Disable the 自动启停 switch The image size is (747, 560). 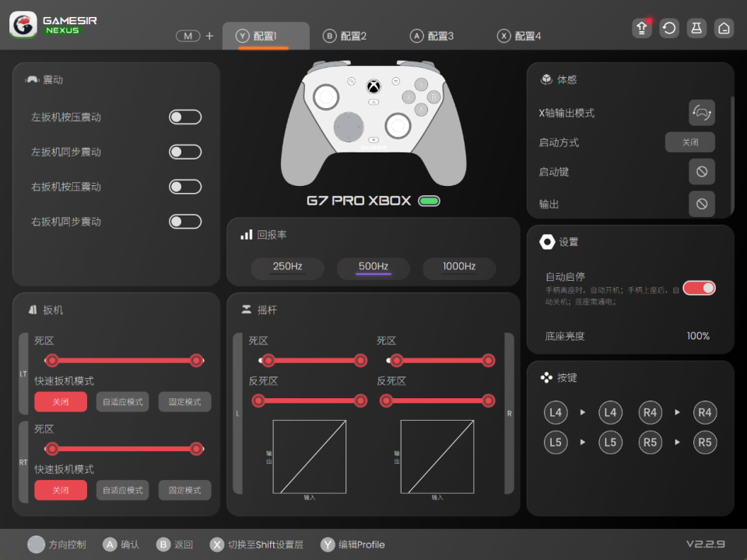pos(699,288)
